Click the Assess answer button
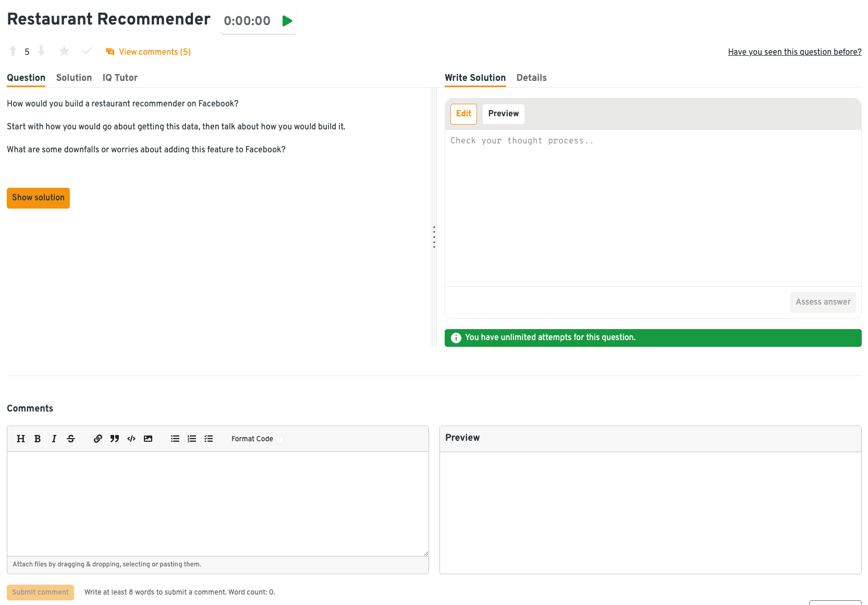This screenshot has height=605, width=868. [x=823, y=302]
